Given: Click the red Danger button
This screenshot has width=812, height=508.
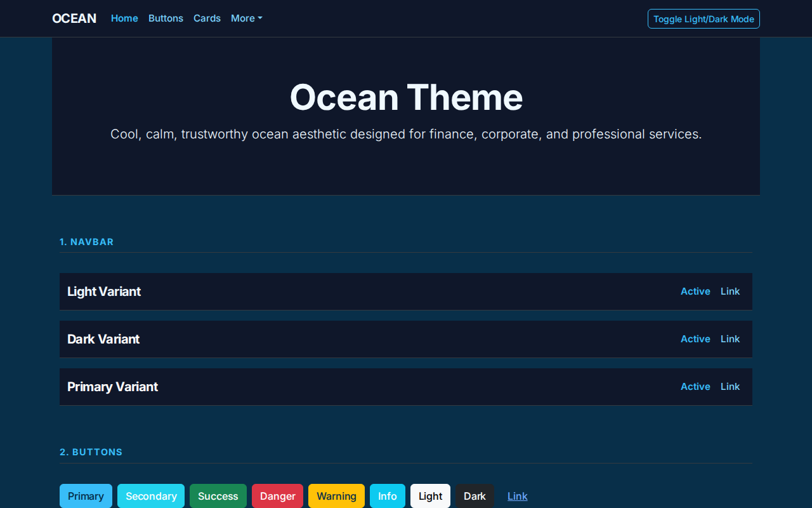Looking at the screenshot, I should coord(278,496).
